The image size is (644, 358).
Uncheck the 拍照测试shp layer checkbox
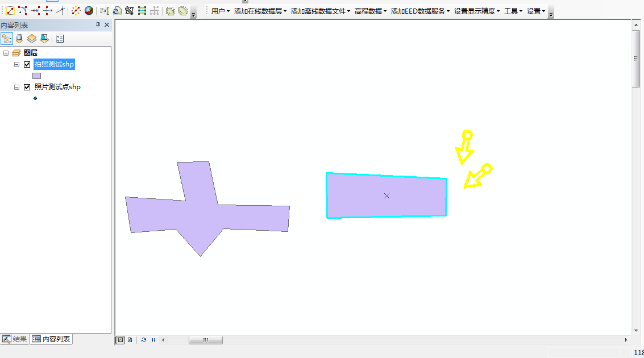click(x=27, y=65)
